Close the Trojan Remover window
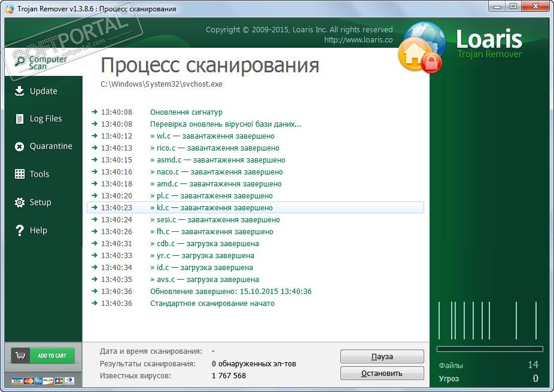 coord(535,7)
